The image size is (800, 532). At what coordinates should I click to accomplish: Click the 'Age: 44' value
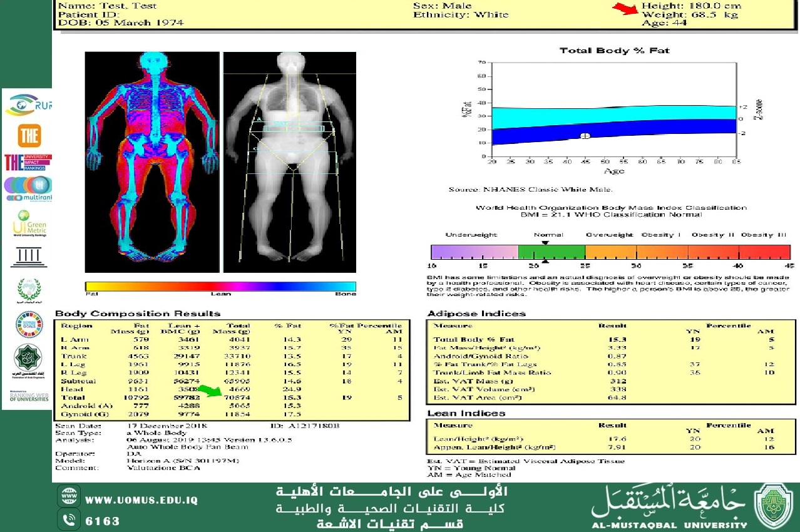coord(664,23)
